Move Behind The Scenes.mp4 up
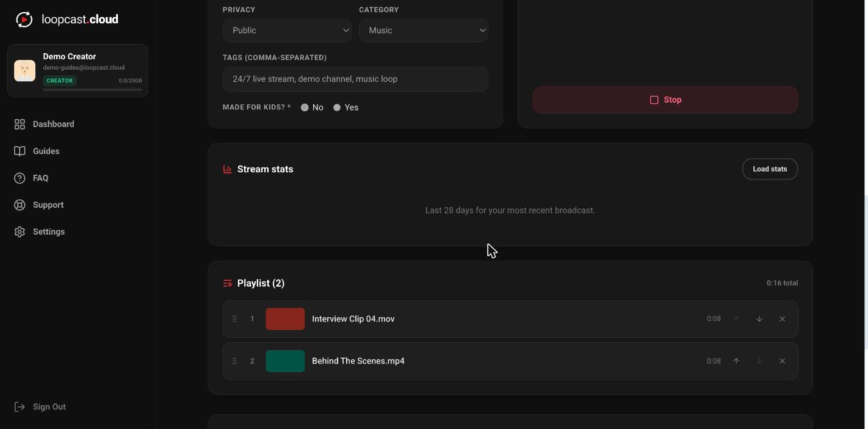The width and height of the screenshot is (868, 429). click(x=736, y=361)
